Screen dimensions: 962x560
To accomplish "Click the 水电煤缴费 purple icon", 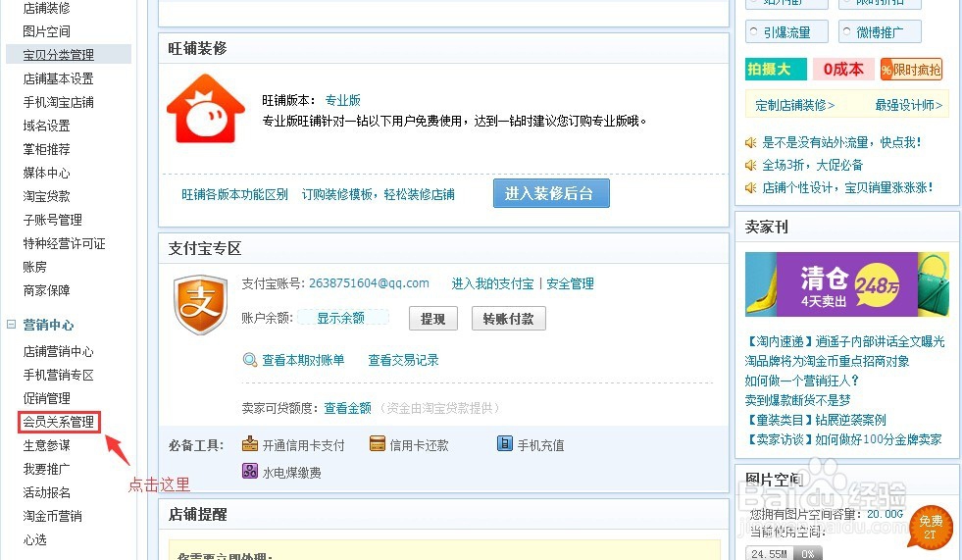I will (250, 472).
